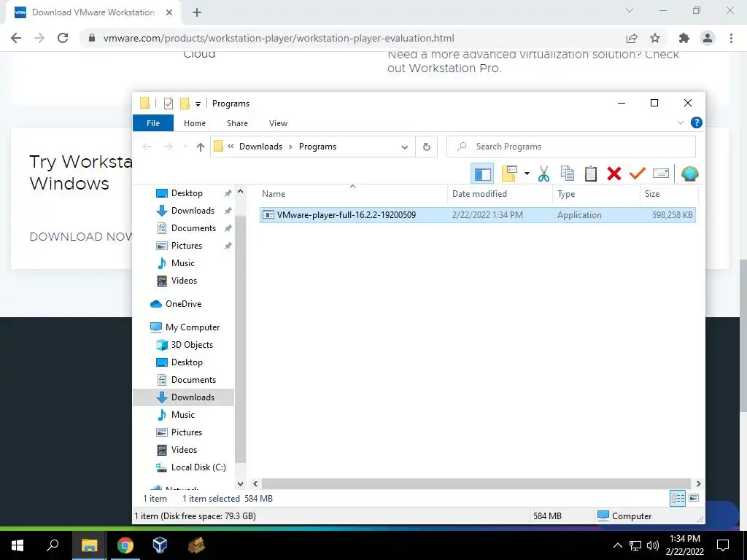
Task: Share this page via Chrome share icon
Action: pos(632,38)
